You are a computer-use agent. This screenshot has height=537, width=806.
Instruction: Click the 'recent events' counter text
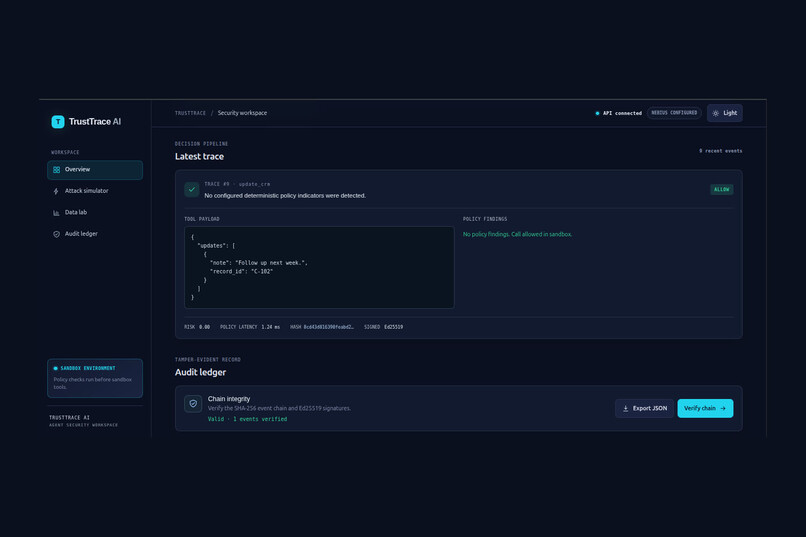721,151
